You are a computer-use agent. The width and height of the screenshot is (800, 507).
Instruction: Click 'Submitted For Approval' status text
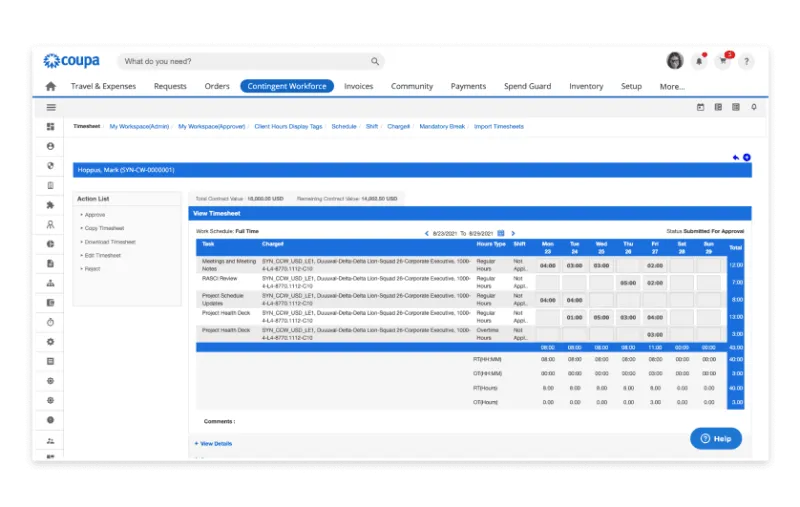713,231
